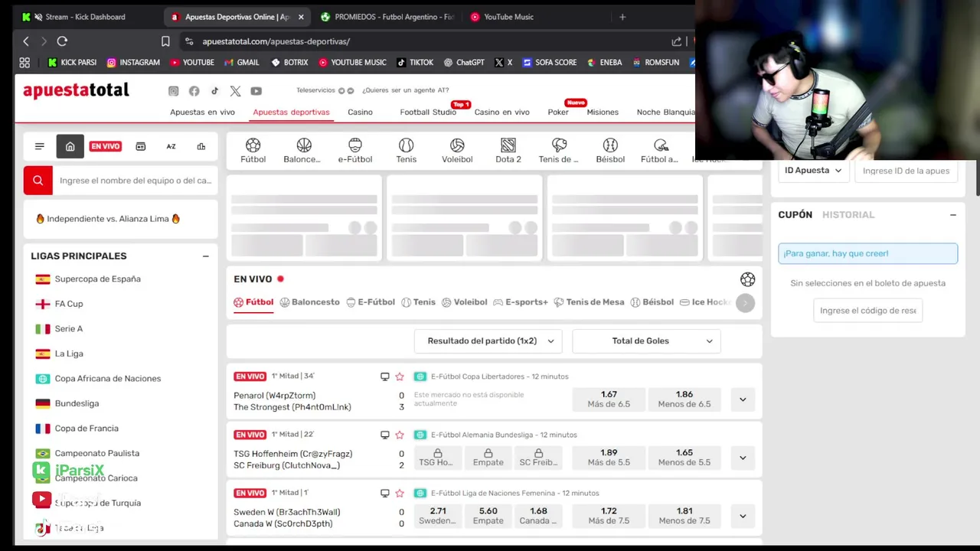Screen dimensions: 980x551
Task: Click the Ingrese el código de reserva field
Action: pos(868,311)
